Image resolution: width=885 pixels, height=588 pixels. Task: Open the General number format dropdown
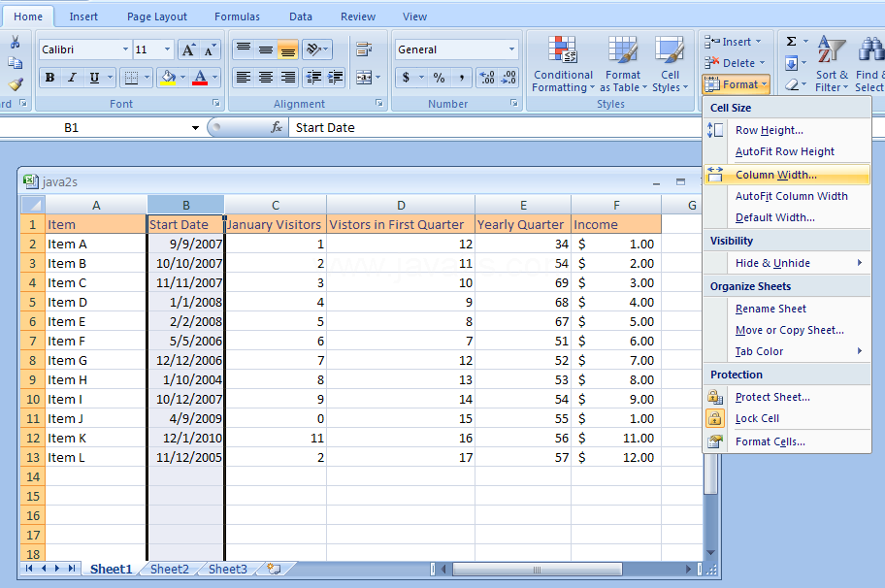click(x=512, y=49)
